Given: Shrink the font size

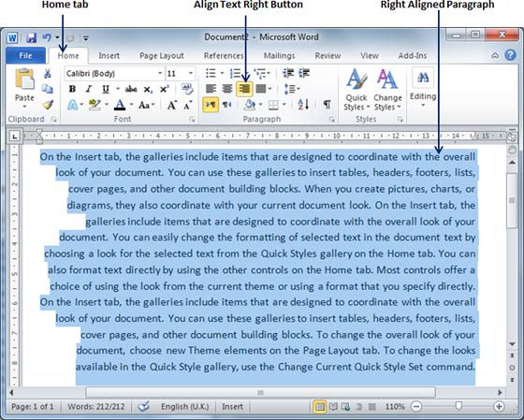Looking at the screenshot, I should click(188, 106).
